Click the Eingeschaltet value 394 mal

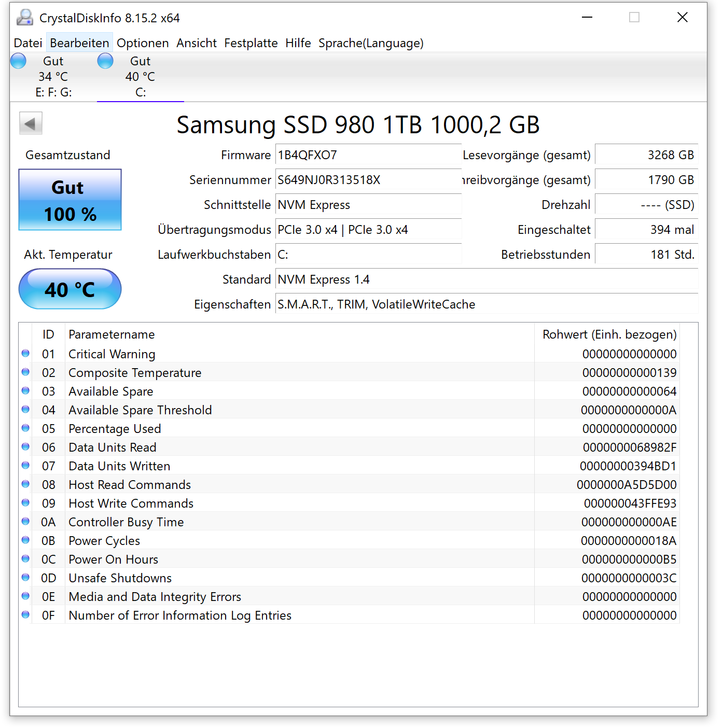tap(646, 230)
